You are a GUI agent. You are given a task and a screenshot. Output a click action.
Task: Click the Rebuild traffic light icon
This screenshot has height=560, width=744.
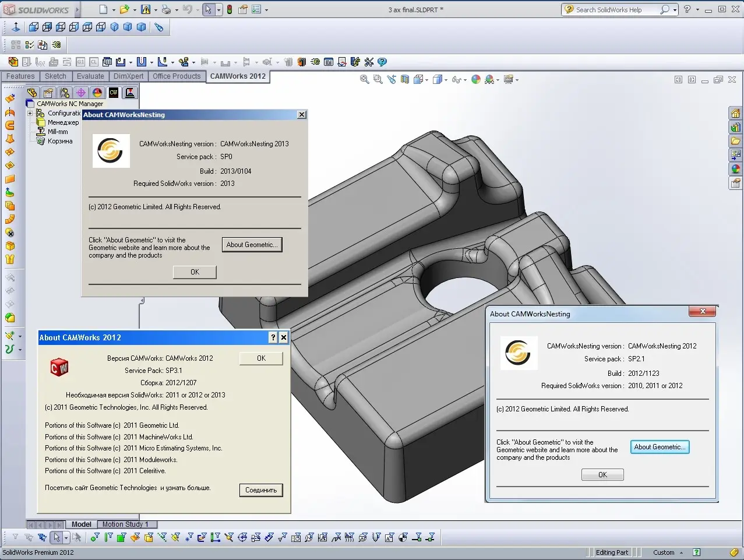pos(230,9)
